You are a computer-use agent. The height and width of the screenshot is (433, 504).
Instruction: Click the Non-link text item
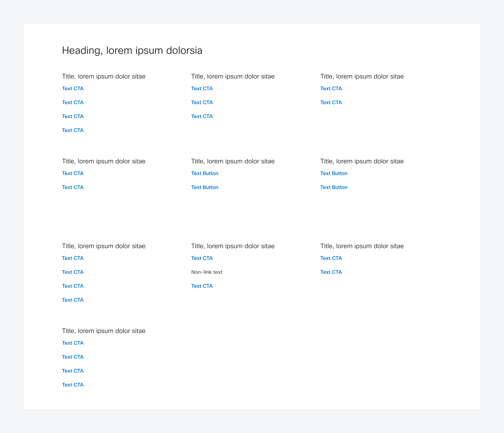pos(207,272)
